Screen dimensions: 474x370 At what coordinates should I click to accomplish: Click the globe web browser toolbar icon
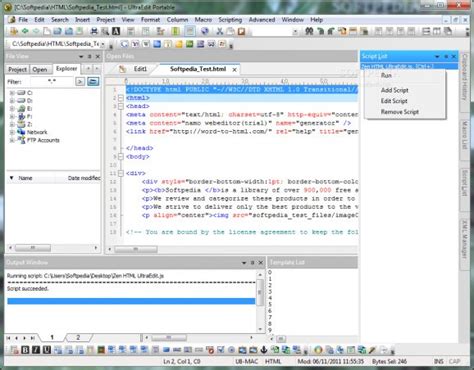pos(205,31)
